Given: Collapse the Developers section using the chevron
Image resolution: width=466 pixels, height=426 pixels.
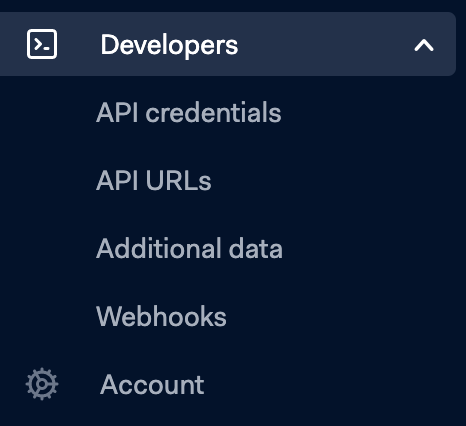Looking at the screenshot, I should coord(424,45).
